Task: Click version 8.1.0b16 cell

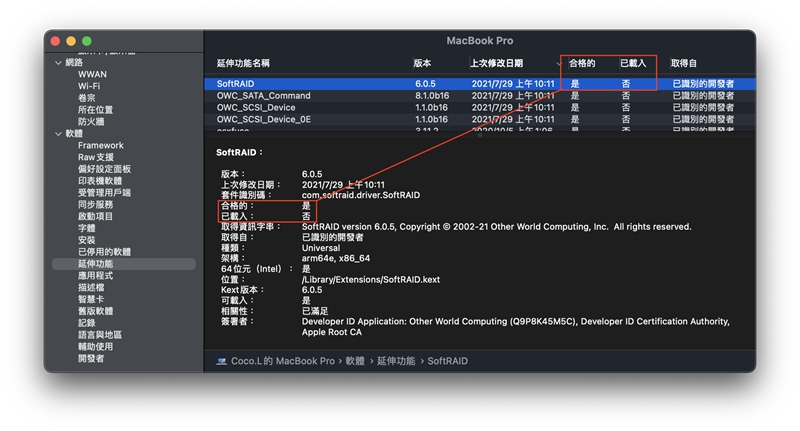Action: click(x=432, y=96)
